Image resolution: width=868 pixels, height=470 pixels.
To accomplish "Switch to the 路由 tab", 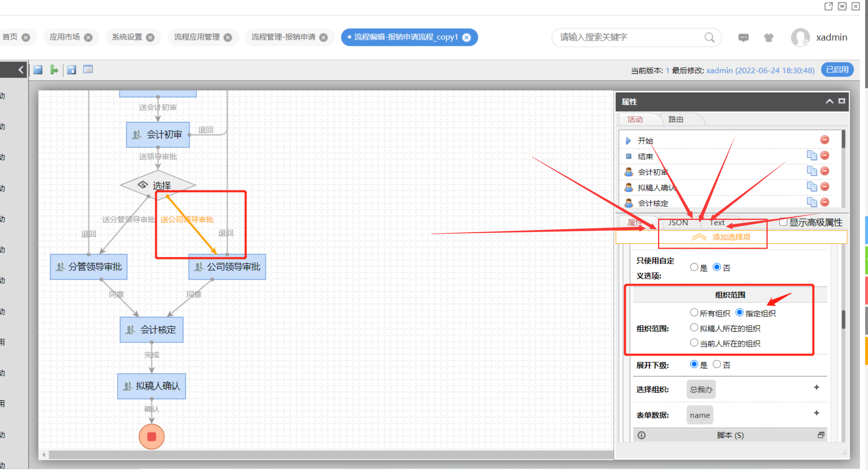I will click(676, 119).
